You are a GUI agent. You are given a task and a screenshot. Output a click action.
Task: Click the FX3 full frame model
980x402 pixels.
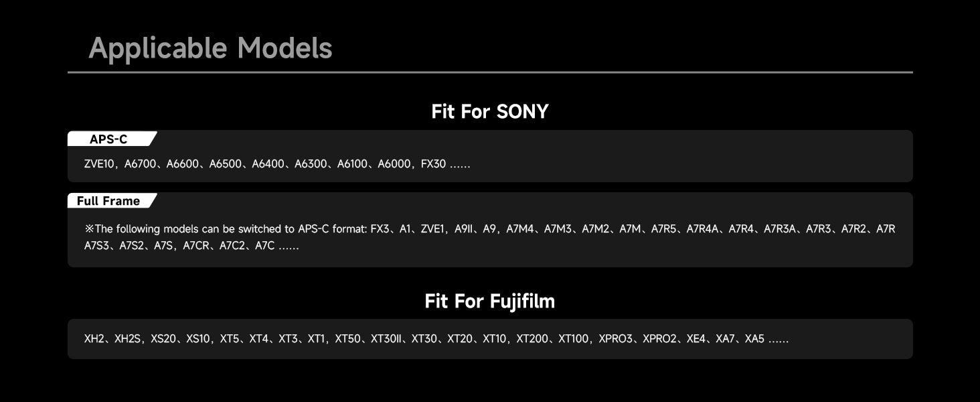(380, 229)
